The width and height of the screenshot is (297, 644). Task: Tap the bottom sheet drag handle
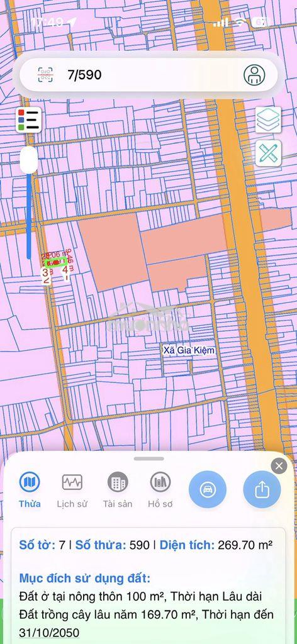(148, 458)
